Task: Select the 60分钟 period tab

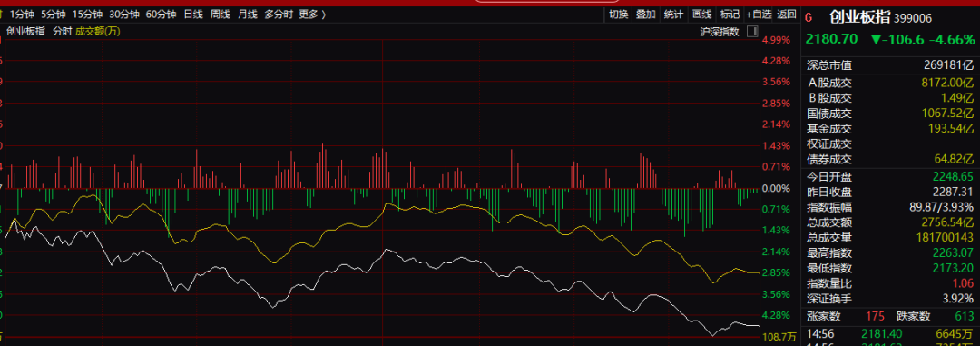Action: [161, 15]
